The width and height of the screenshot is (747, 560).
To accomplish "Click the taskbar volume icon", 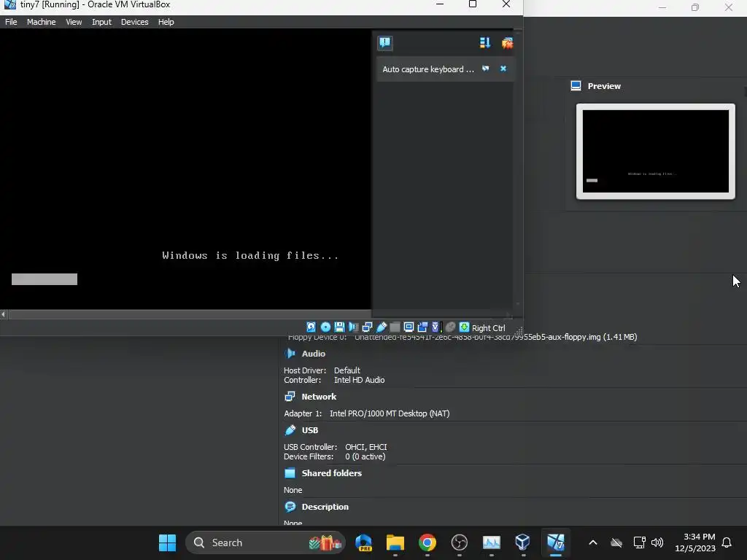I will pyautogui.click(x=657, y=542).
